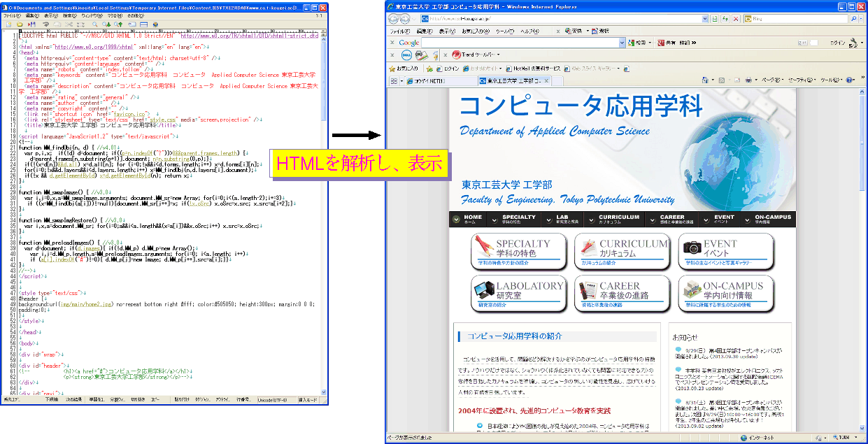Image resolution: width=868 pixels, height=444 pixels.
Task: Click the CAREER 卒業後の進路 card button
Action: click(622, 294)
